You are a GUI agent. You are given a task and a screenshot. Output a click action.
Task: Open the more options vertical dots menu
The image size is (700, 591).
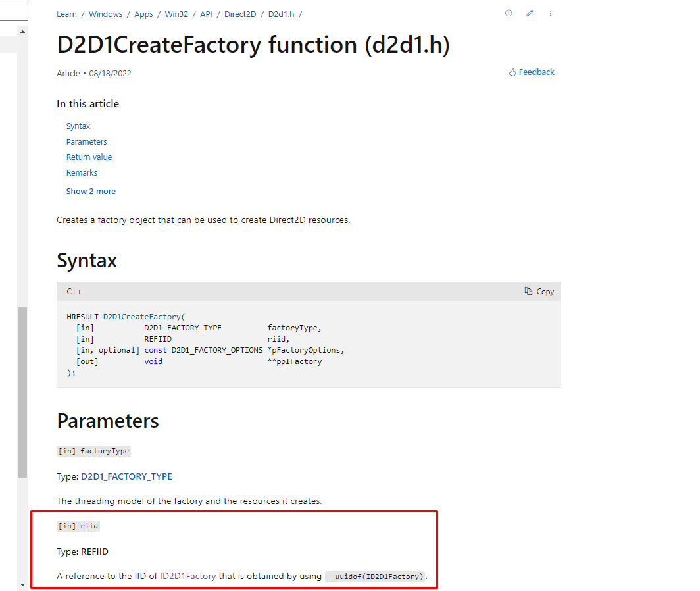tap(551, 13)
